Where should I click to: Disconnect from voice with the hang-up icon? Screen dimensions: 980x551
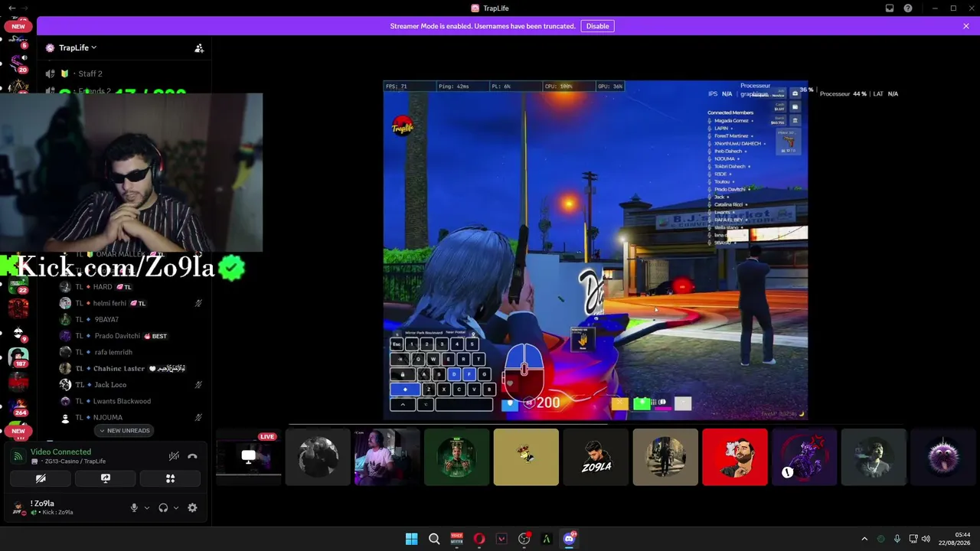[192, 456]
